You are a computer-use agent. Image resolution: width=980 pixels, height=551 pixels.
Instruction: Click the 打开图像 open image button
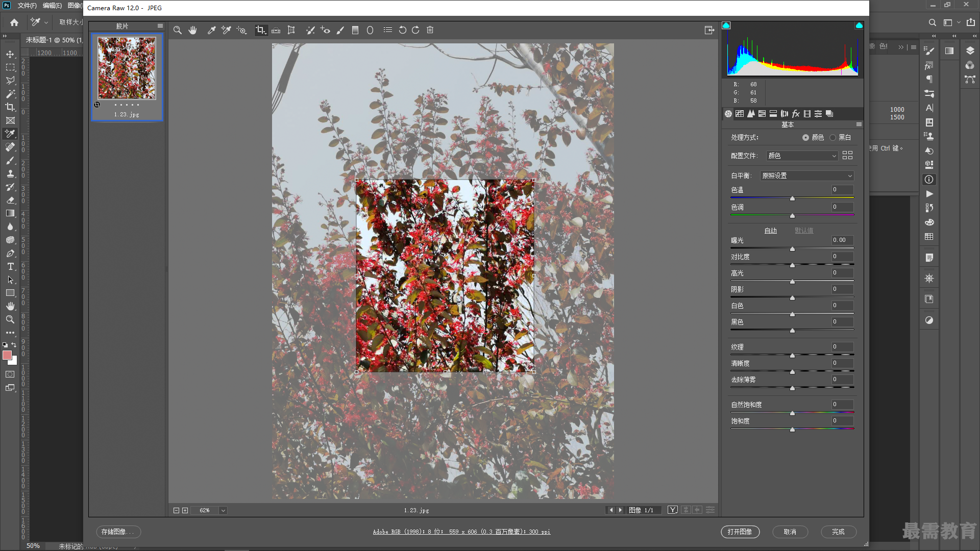tap(740, 532)
